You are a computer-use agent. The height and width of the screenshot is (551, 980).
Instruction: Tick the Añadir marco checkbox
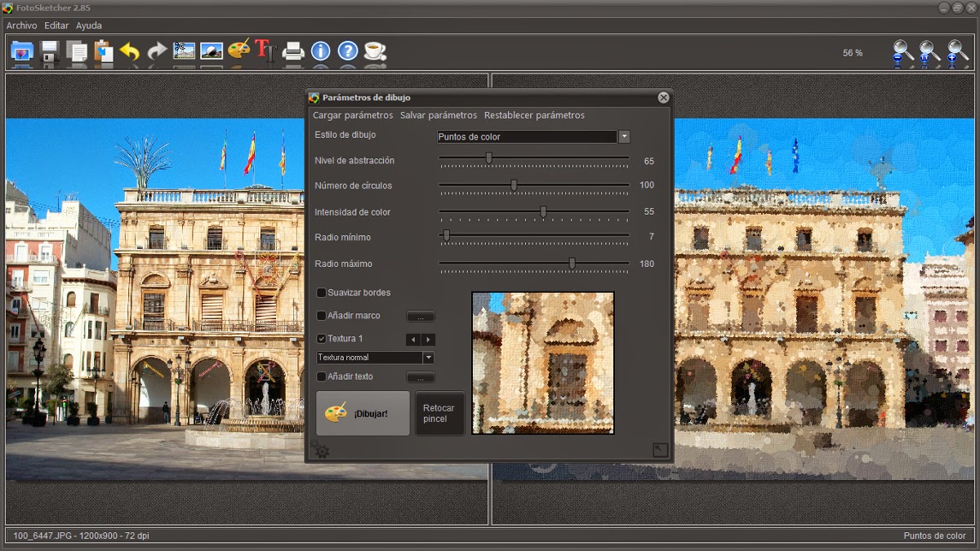pos(321,316)
